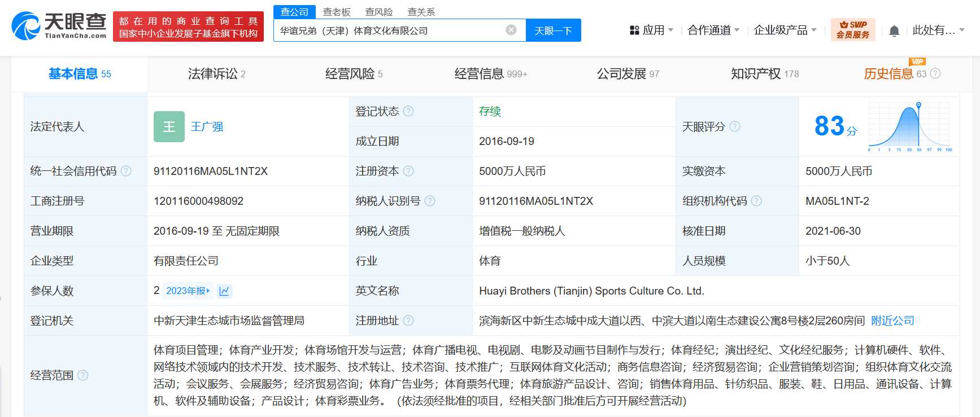
Task: Click help icon beside 经营范围
Action: tap(83, 375)
